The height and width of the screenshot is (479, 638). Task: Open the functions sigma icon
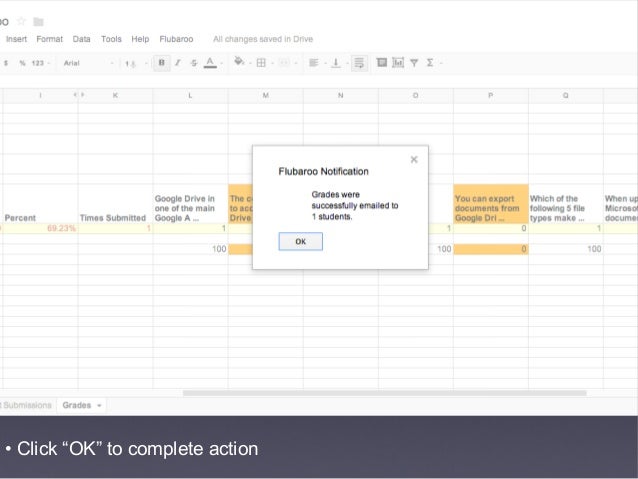pos(429,63)
